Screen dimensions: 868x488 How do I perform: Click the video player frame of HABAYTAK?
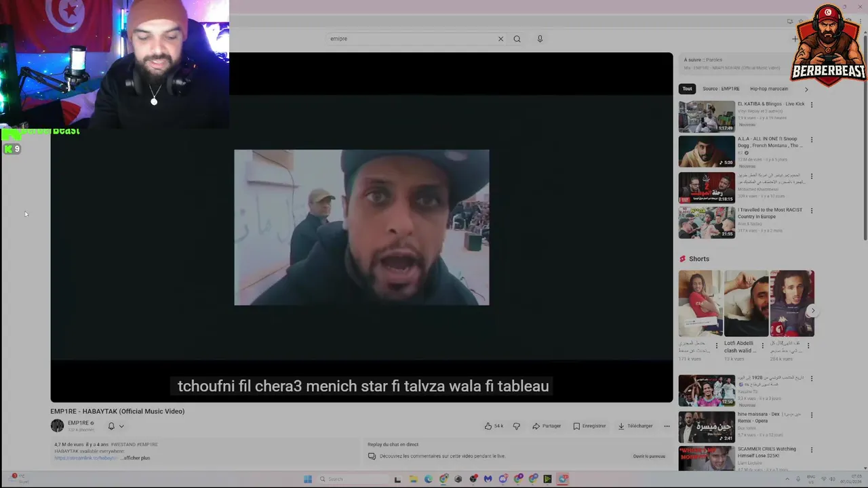pyautogui.click(x=361, y=228)
